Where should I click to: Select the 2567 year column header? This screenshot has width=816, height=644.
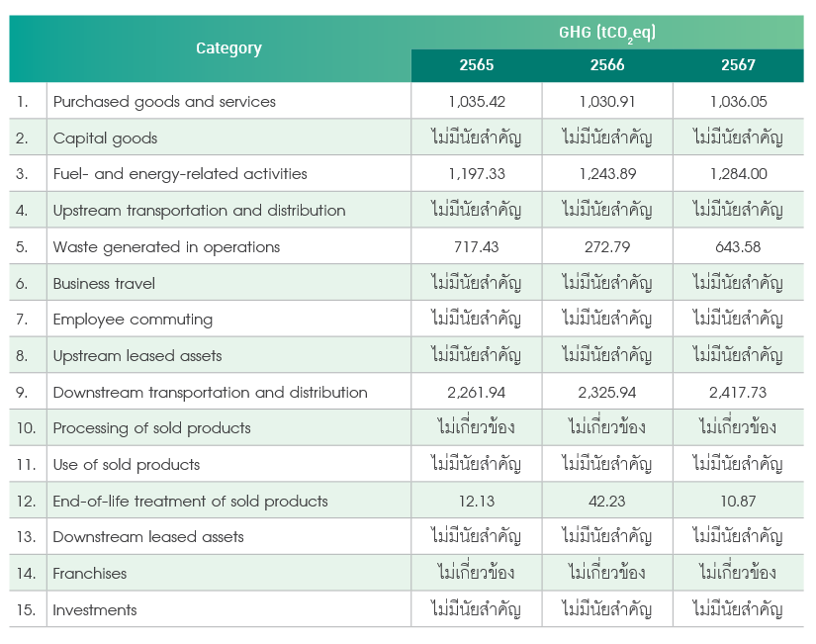click(x=738, y=65)
